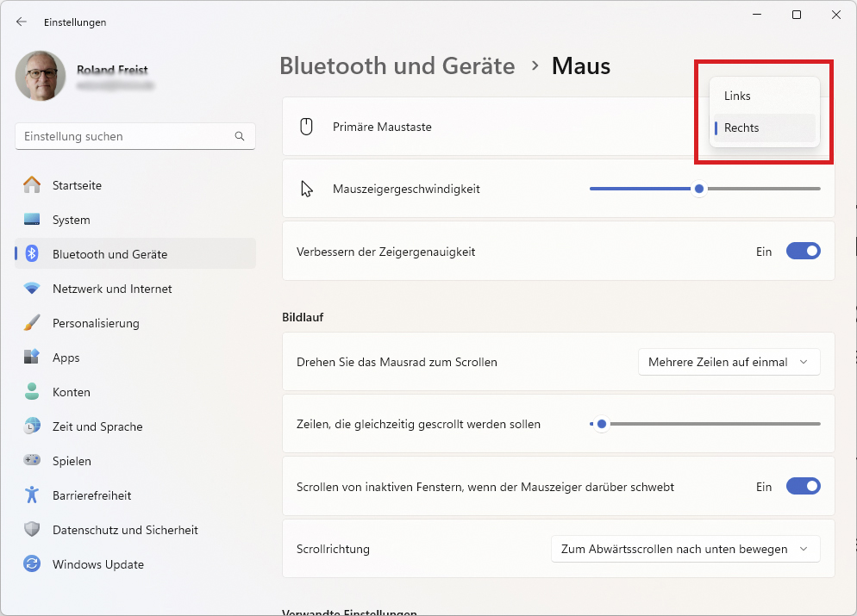Click the Spielen Xbox icon

point(34,460)
